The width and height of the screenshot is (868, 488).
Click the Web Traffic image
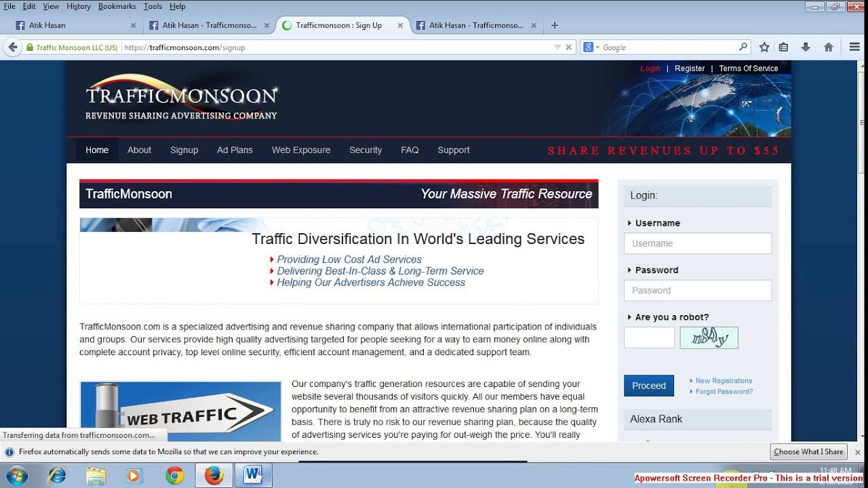[180, 412]
